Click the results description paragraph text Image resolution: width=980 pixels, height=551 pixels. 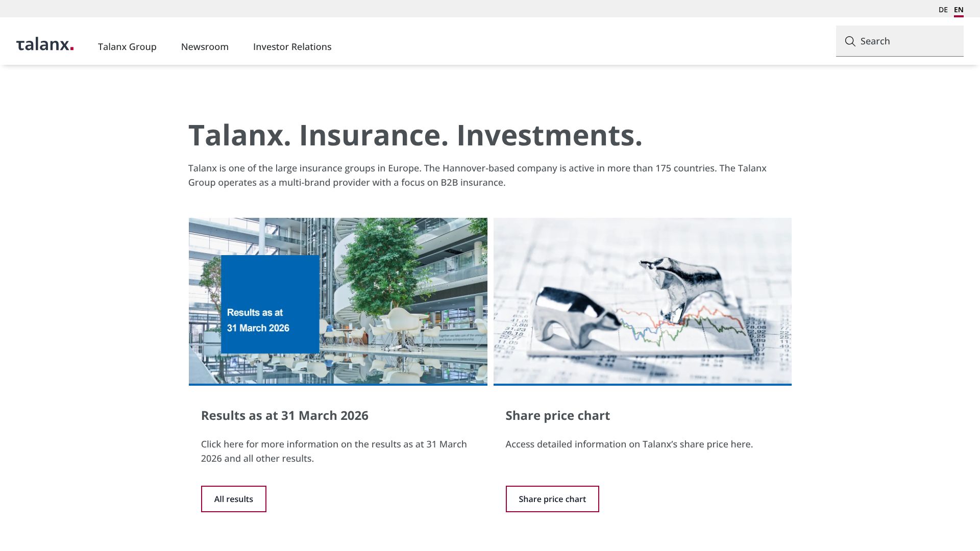click(334, 451)
